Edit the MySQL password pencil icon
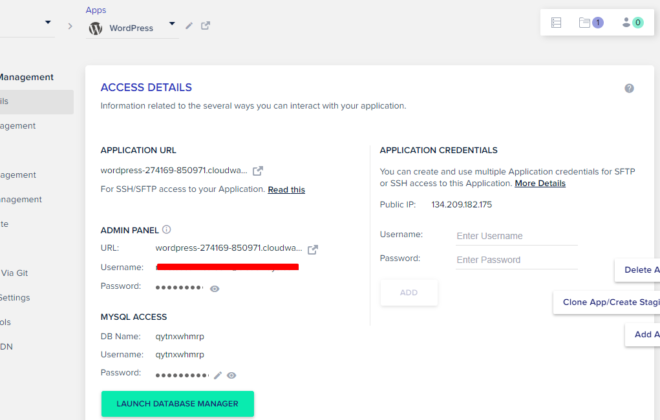 [x=218, y=375]
